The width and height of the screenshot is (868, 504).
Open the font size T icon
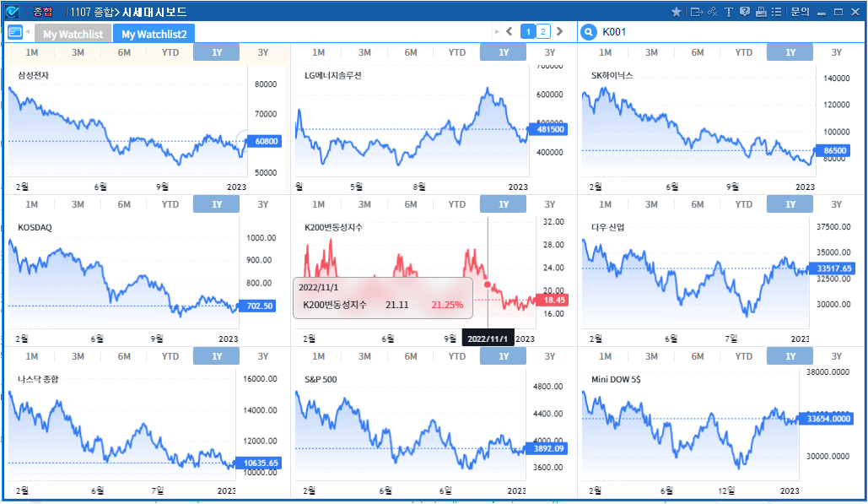coord(728,12)
